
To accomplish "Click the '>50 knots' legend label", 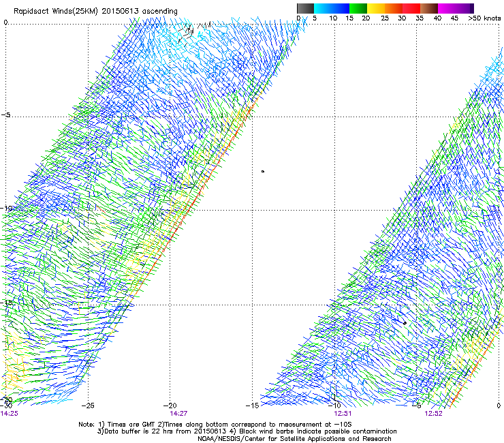I will (x=484, y=18).
